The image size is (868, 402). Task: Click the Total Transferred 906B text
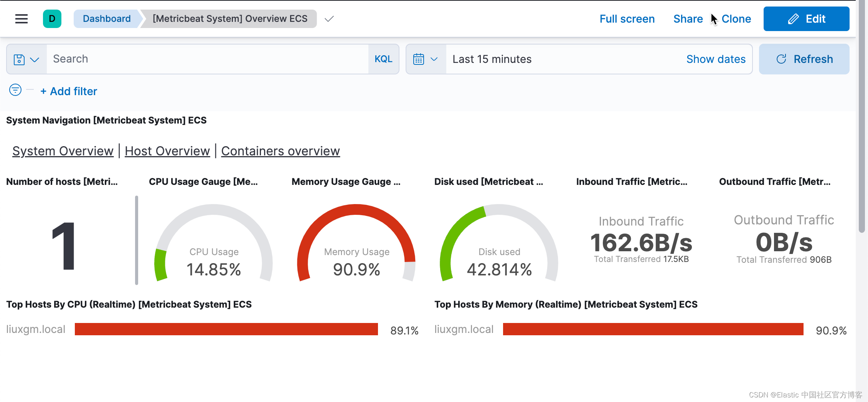[784, 260]
